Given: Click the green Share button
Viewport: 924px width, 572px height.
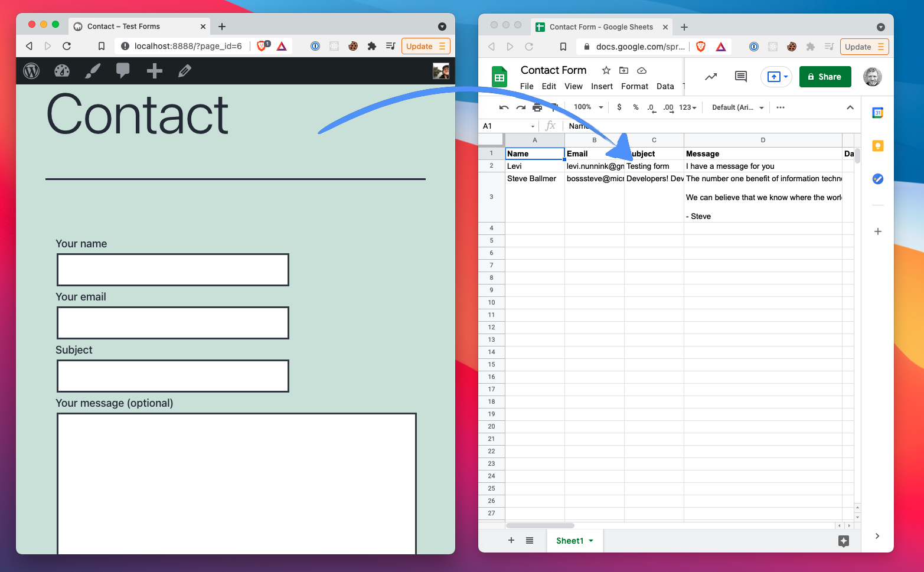Looking at the screenshot, I should click(825, 77).
